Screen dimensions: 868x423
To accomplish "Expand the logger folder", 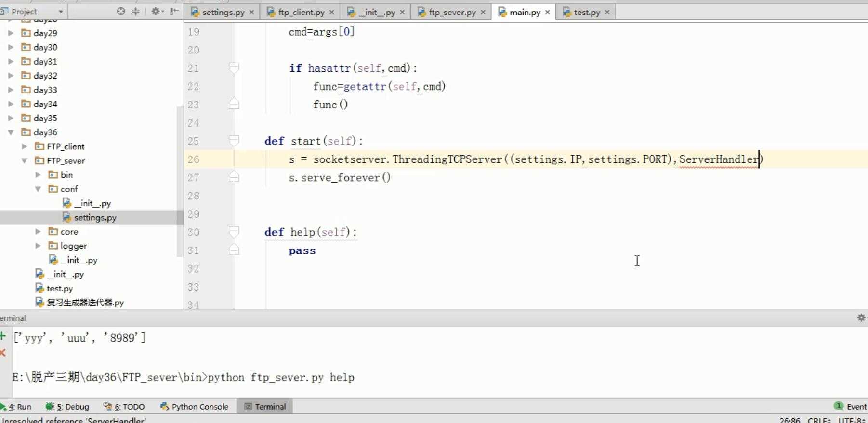I will click(38, 246).
